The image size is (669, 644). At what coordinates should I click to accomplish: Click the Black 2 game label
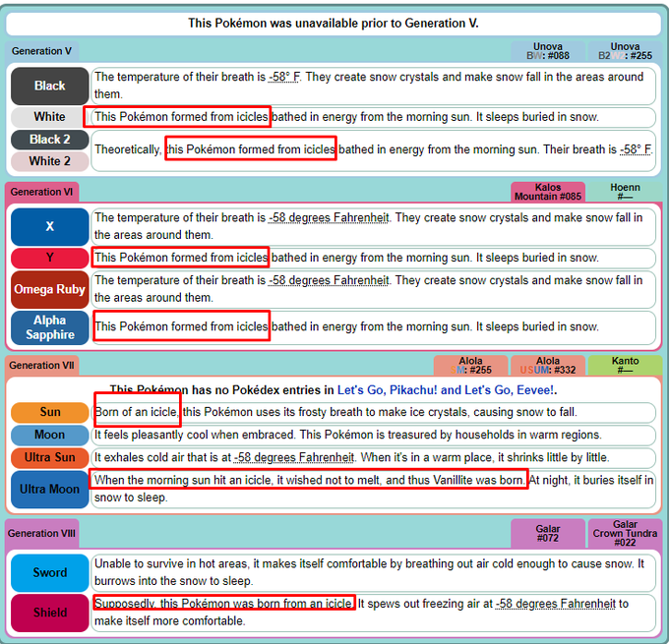tap(50, 140)
